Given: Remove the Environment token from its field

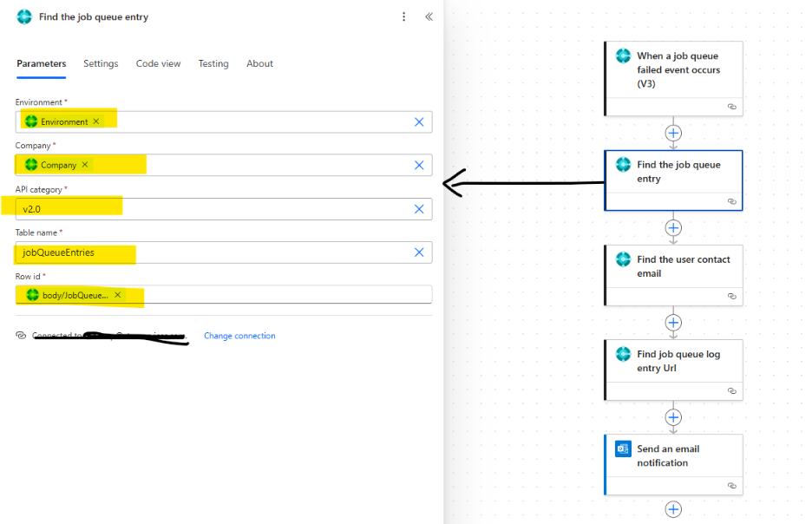Looking at the screenshot, I should click(x=96, y=121).
